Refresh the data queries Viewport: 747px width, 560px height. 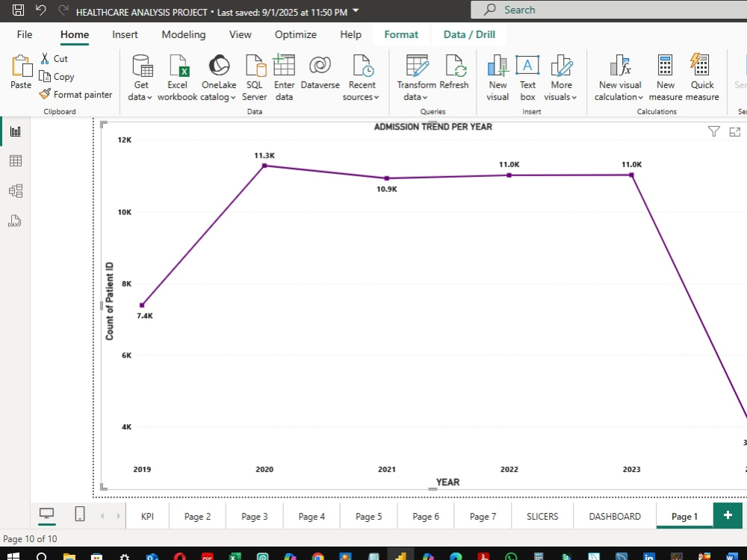point(454,72)
